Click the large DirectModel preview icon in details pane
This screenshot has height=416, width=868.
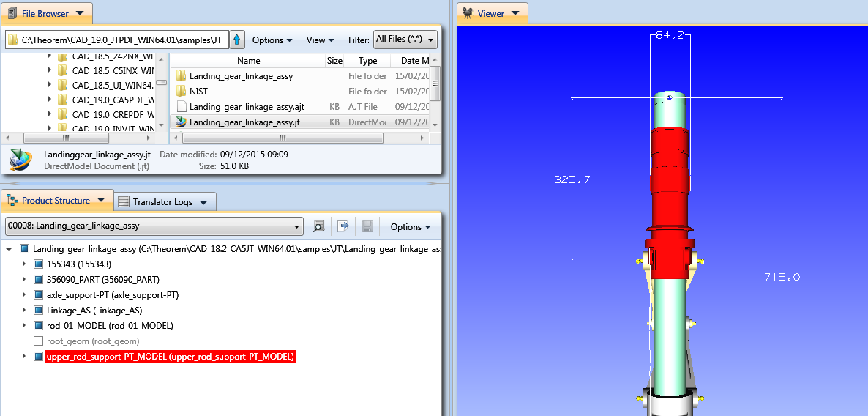point(21,160)
